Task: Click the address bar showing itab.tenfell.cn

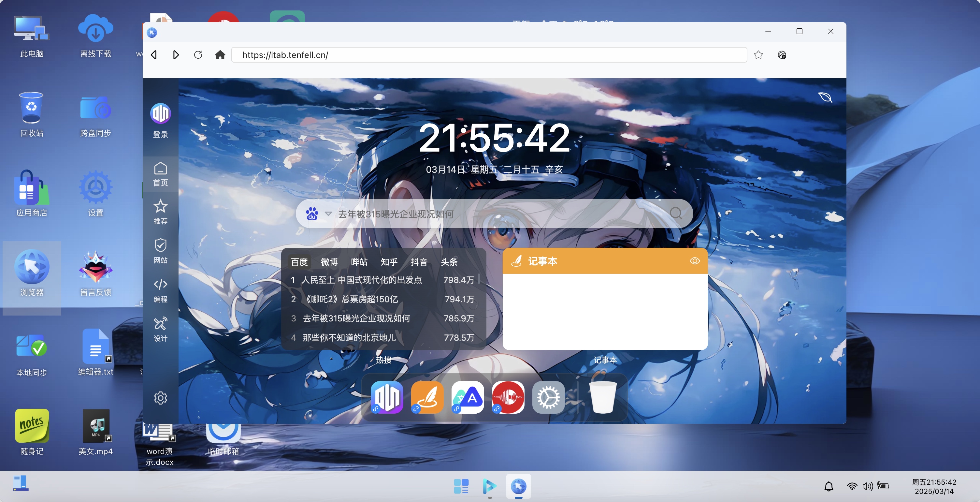Action: click(x=489, y=55)
